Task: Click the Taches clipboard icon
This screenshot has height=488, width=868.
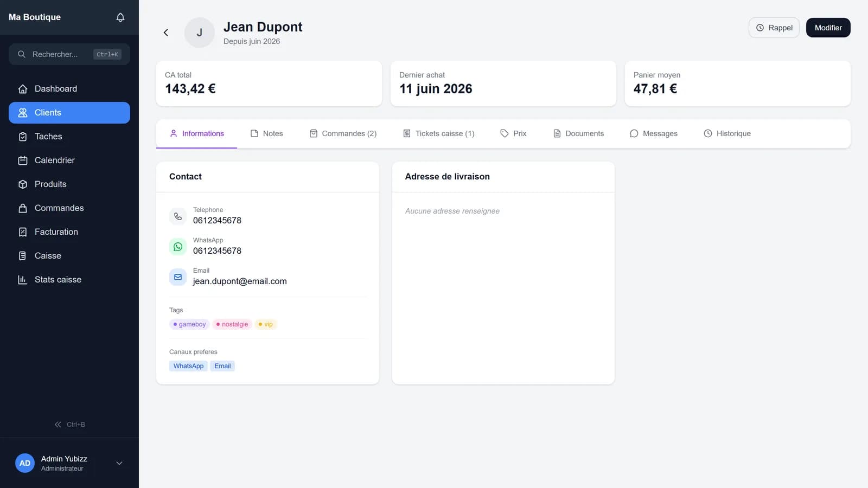Action: pos(23,137)
